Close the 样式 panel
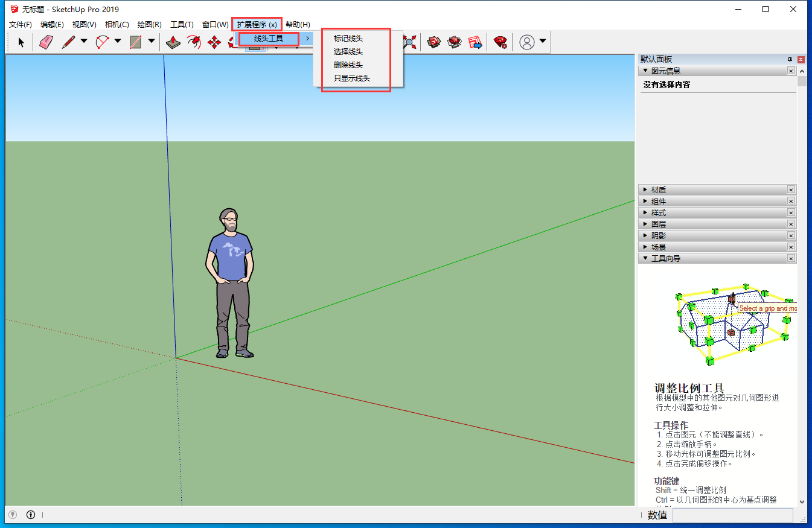This screenshot has height=528, width=812. pos(791,212)
